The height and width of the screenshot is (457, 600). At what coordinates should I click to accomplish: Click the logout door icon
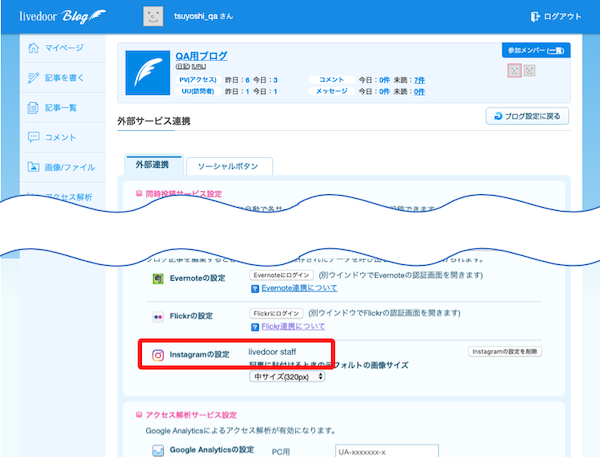tap(535, 16)
